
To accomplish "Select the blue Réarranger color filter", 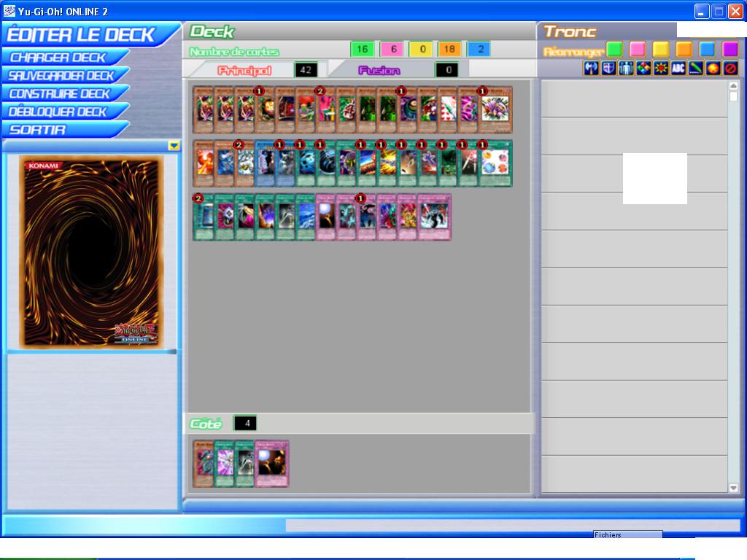I will point(707,49).
